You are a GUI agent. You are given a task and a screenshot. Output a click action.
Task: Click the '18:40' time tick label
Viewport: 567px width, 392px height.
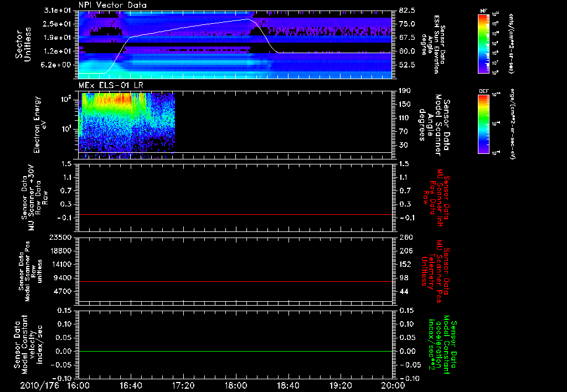288,385
